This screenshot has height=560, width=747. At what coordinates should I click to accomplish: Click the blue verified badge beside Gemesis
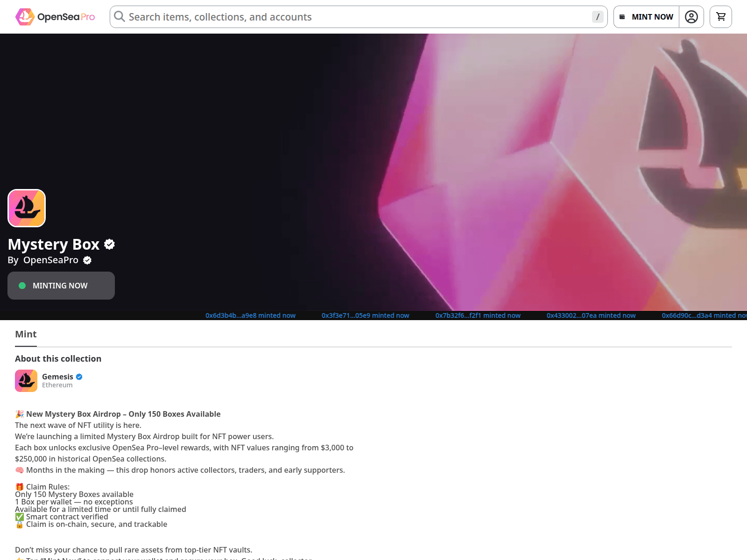click(79, 377)
